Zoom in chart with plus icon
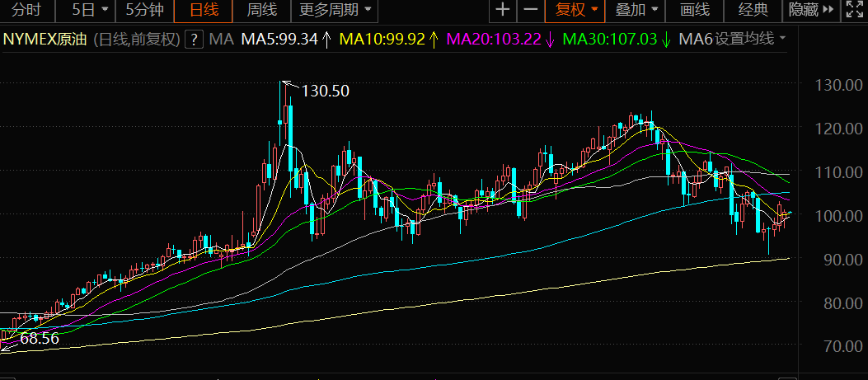868x380 pixels. 503,11
